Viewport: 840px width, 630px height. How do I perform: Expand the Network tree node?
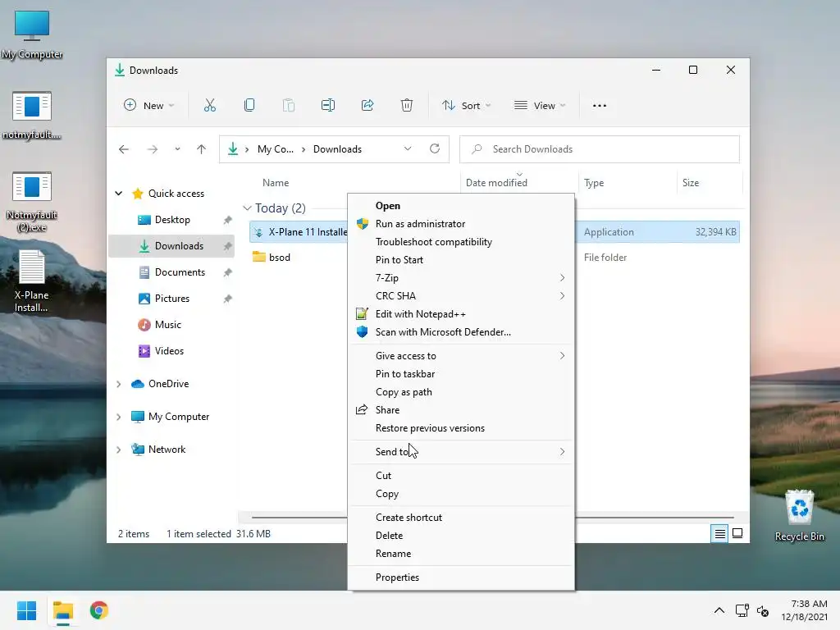click(x=119, y=450)
